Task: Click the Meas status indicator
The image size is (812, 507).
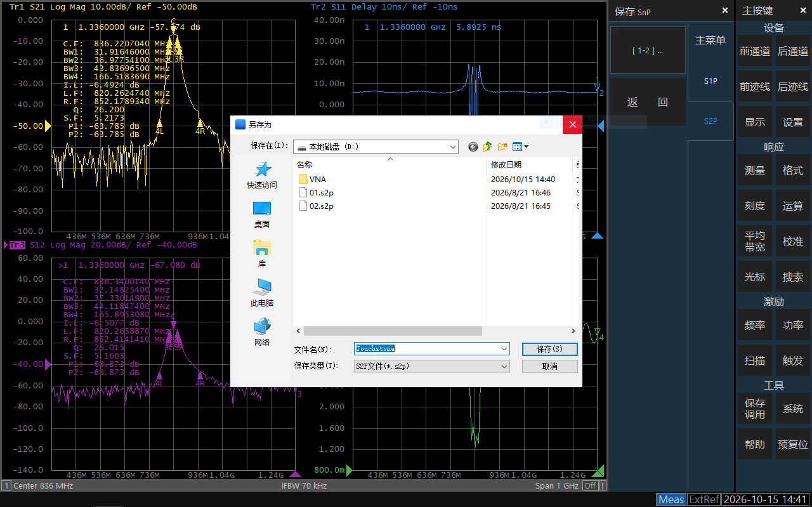Action: click(x=671, y=499)
